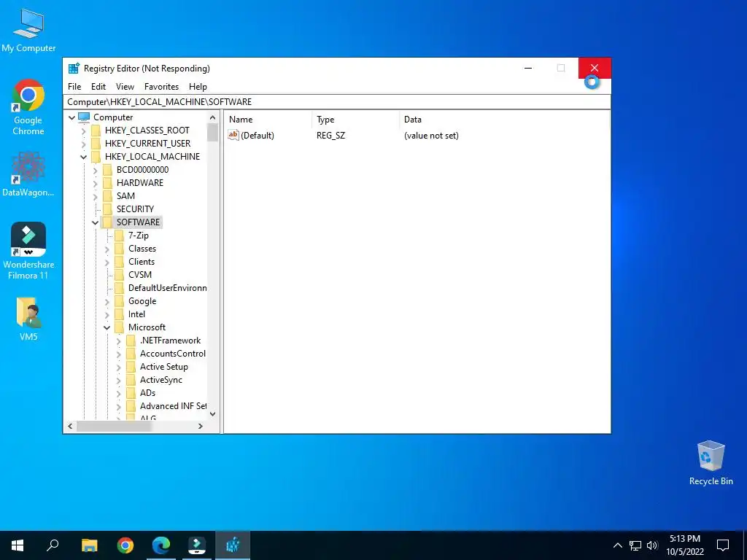Screen dimensions: 747x560
Task: Select the ADs key
Action: coord(147,393)
